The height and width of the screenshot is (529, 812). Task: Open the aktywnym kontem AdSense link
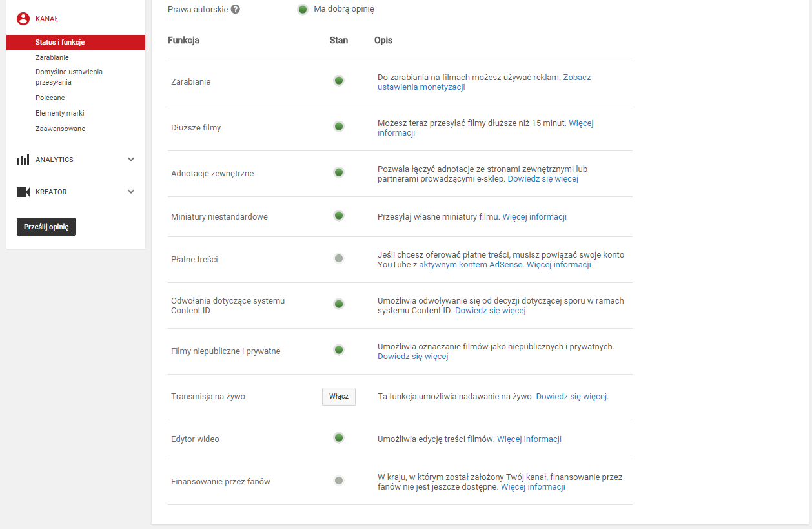[472, 265]
